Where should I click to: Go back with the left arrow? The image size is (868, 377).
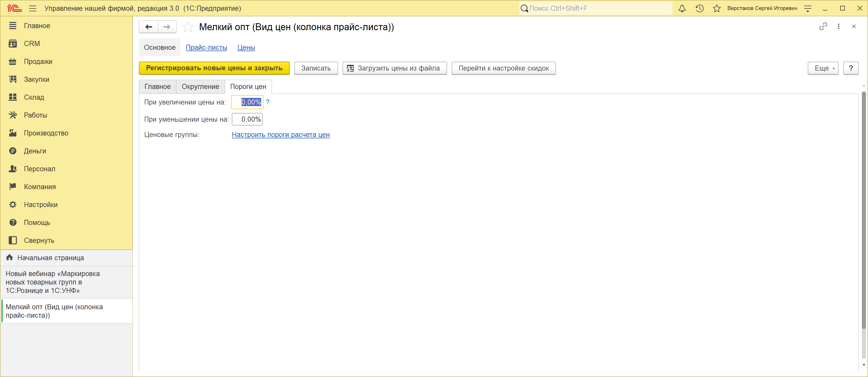pyautogui.click(x=149, y=27)
